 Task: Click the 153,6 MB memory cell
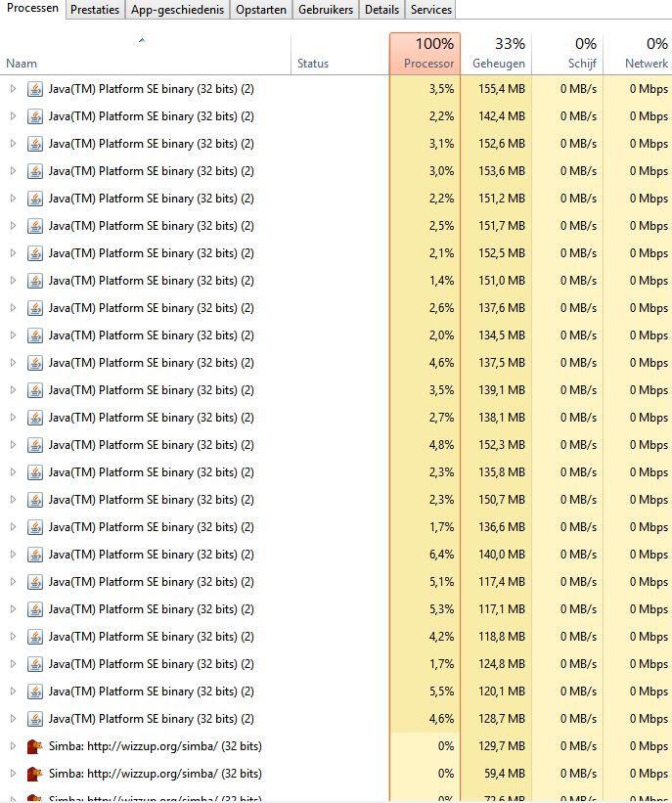click(496, 171)
